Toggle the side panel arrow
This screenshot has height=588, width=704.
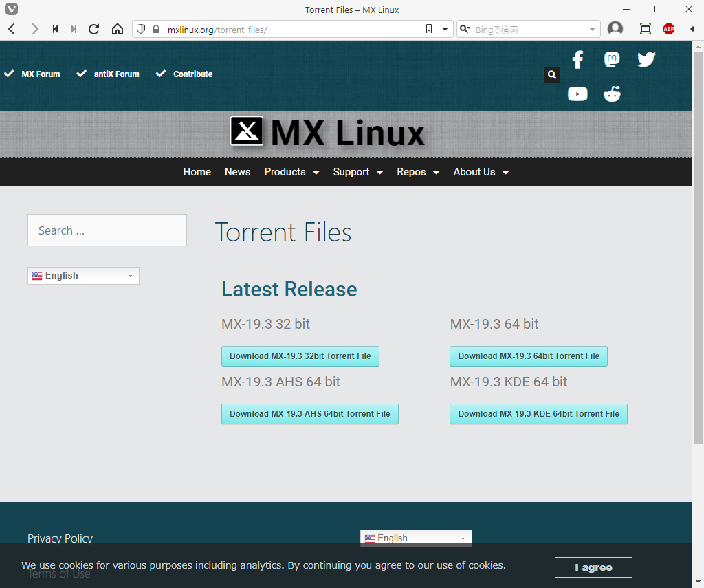pos(692,29)
